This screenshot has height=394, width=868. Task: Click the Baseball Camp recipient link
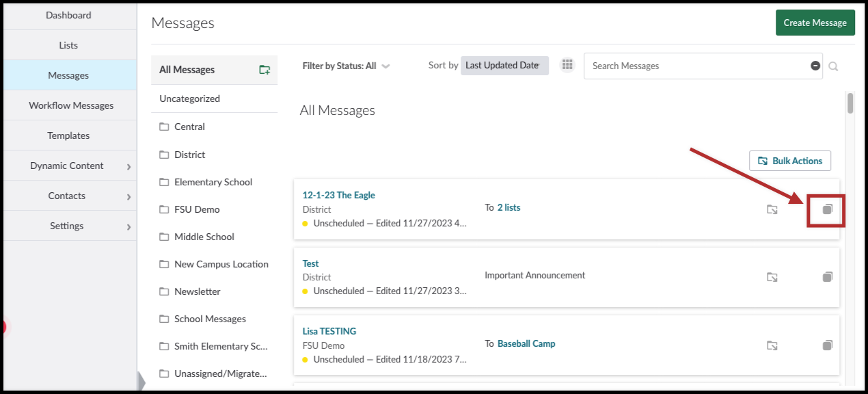tap(526, 343)
